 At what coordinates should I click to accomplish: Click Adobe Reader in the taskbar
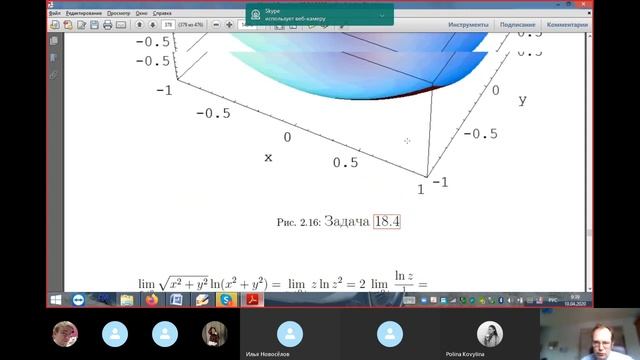click(x=252, y=300)
